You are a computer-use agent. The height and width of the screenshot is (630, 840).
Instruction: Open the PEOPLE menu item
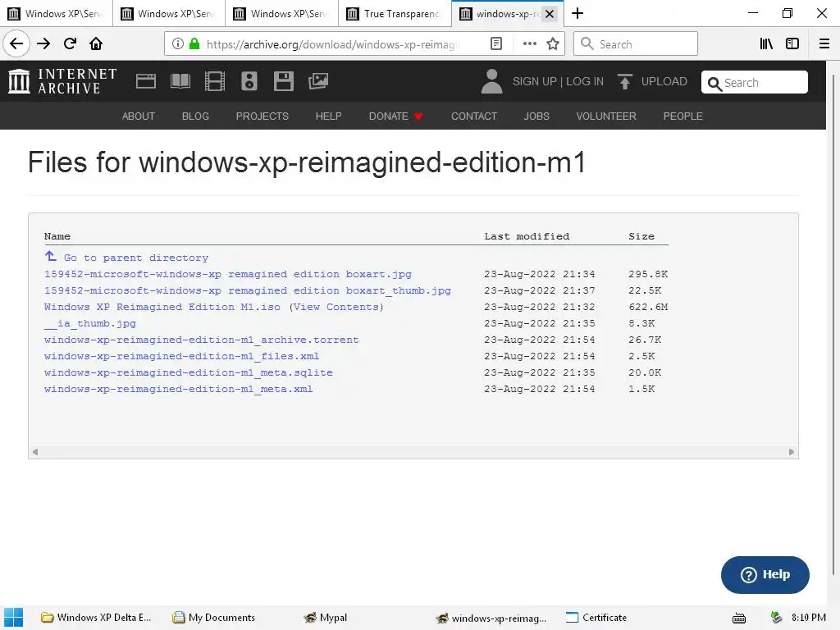[682, 116]
